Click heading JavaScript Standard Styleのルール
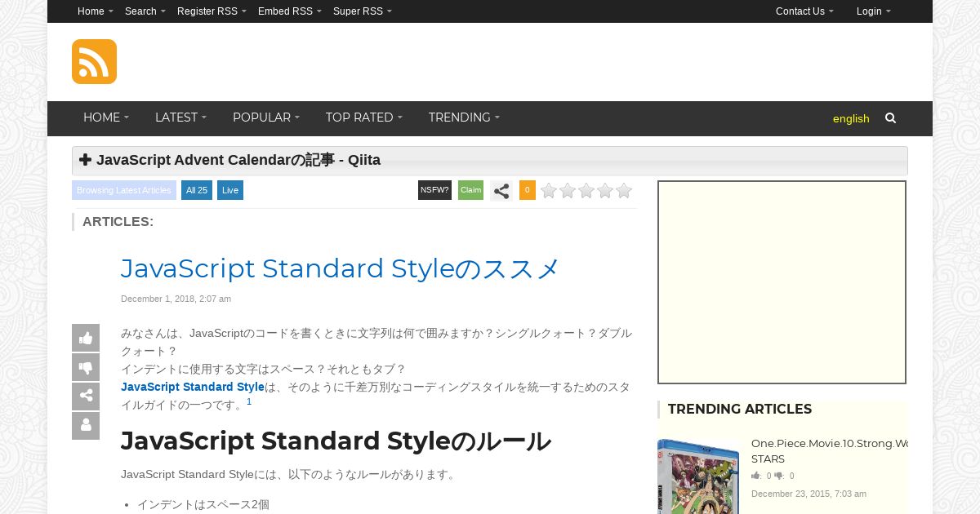980x514 pixels. (336, 441)
